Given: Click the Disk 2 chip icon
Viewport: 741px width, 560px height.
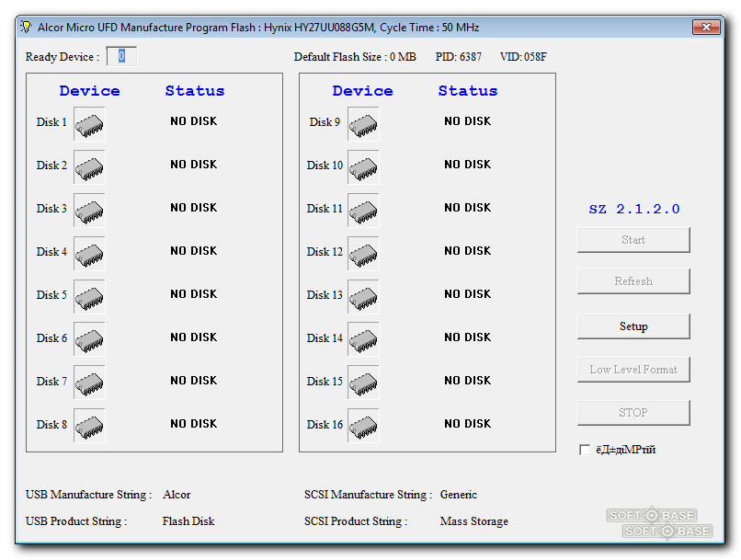Looking at the screenshot, I should [x=89, y=166].
